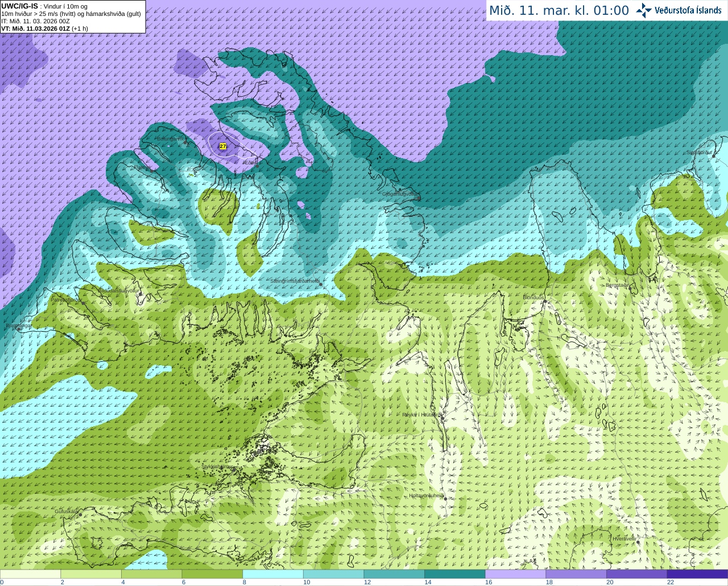Select the Steingrímsfjarðarheiði station marker
This screenshot has height=586, width=728.
321,284
